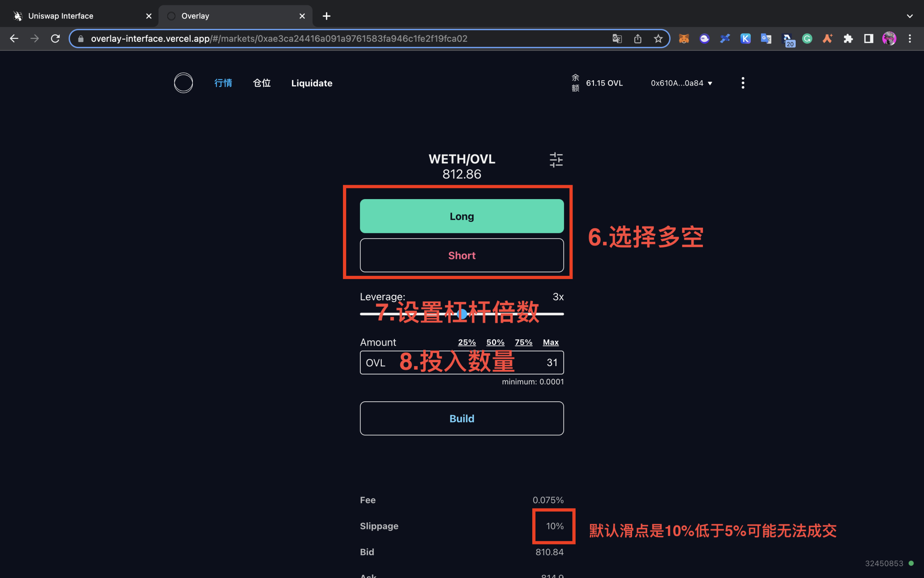Screen dimensions: 924x578
Task: Set amount to 50%
Action: [x=495, y=342]
